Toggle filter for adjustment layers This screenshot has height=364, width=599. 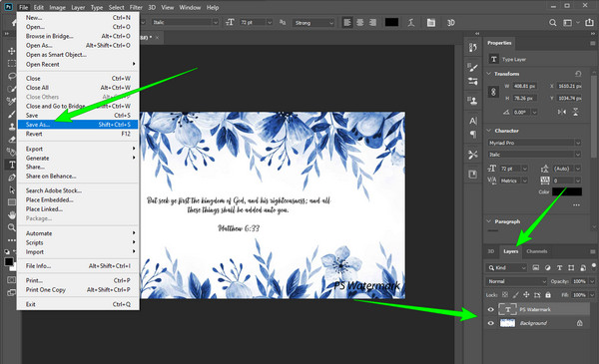pyautogui.click(x=547, y=268)
